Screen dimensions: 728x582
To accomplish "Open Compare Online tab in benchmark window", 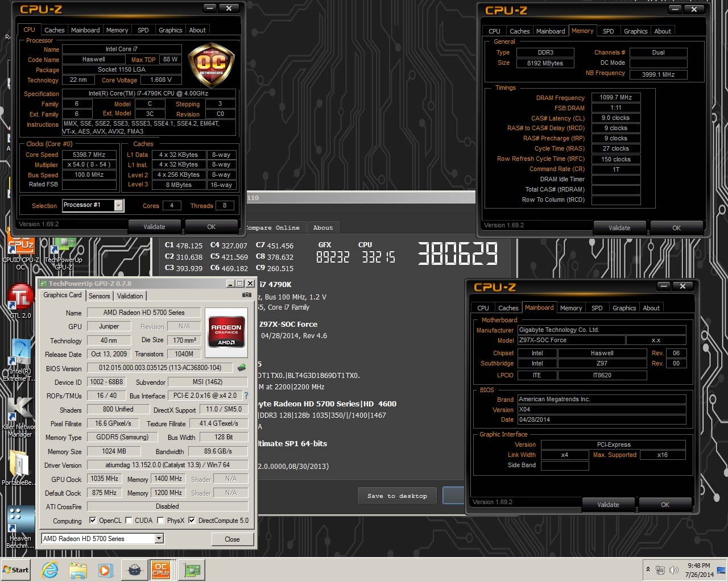I will 274,227.
